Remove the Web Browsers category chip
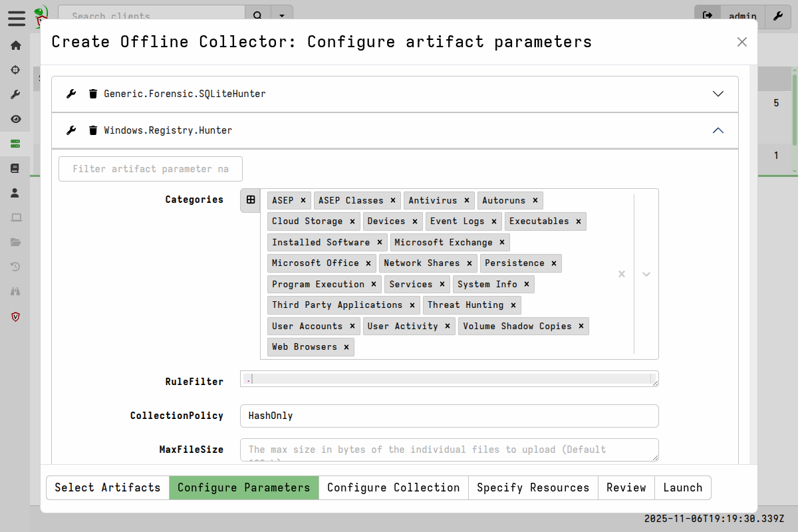The image size is (798, 532). tap(346, 346)
